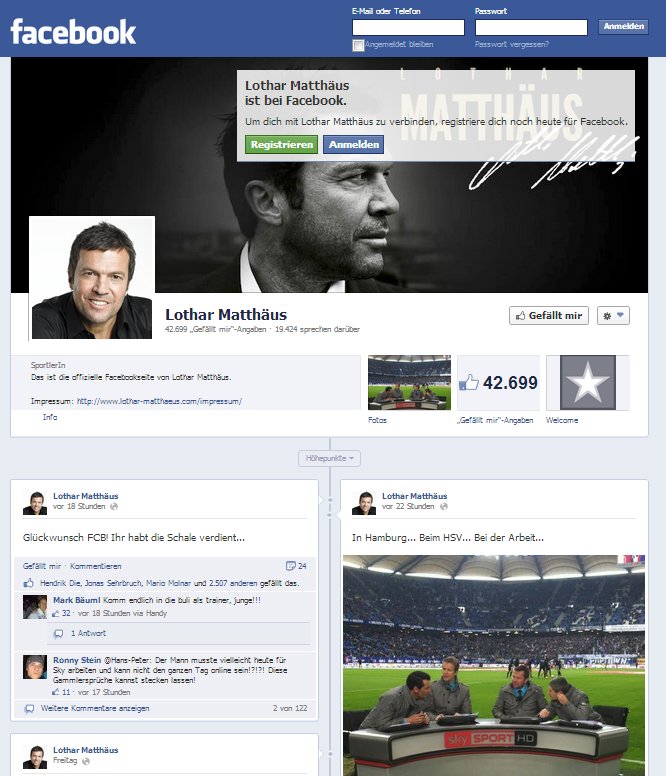This screenshot has height=776, width=666.
Task: Click comment count icon showing 24
Action: (291, 566)
